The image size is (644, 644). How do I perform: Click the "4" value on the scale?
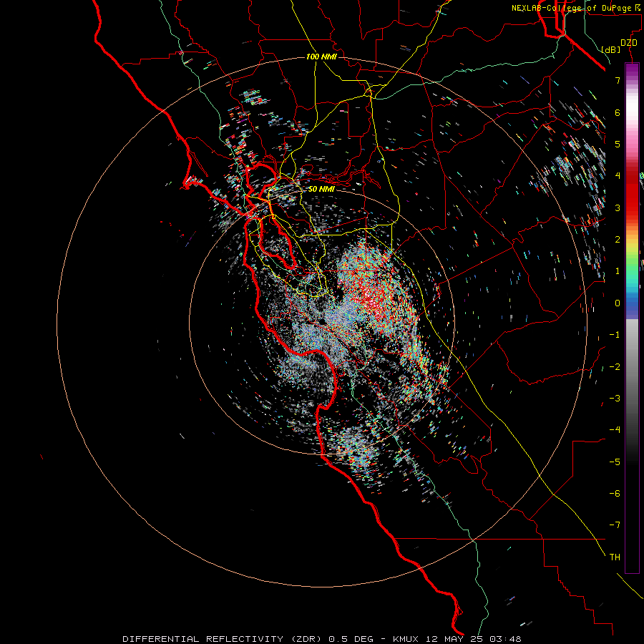[x=618, y=176]
